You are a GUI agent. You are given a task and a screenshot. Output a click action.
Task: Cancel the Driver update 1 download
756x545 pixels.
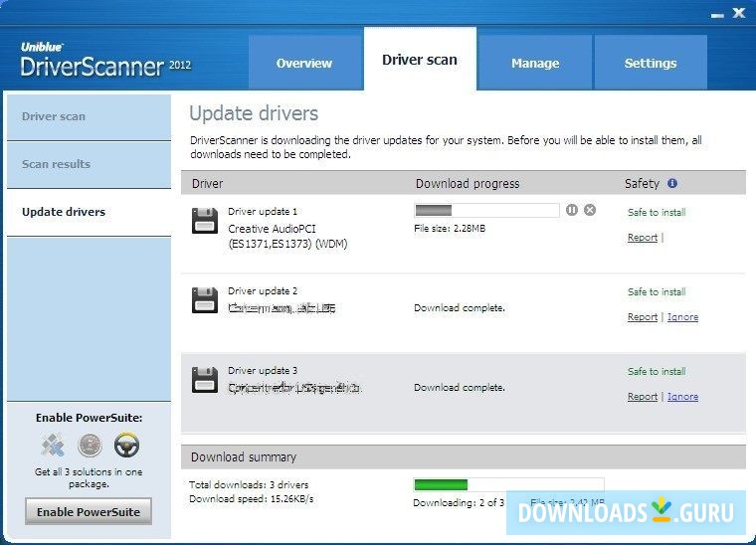pos(590,210)
